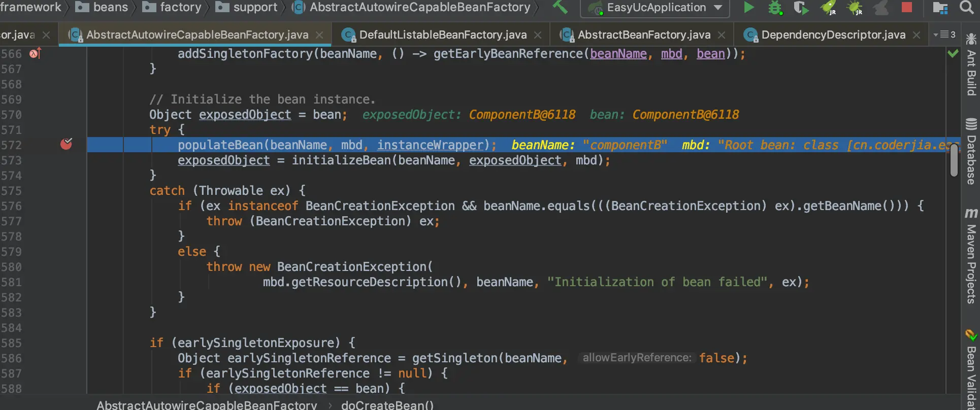Click the catch keyword on line 575
Viewport: 980px width, 410px height.
coord(167,191)
